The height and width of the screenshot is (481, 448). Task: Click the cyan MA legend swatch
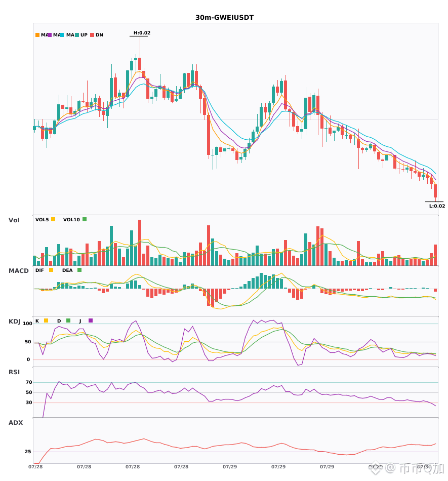click(x=62, y=35)
